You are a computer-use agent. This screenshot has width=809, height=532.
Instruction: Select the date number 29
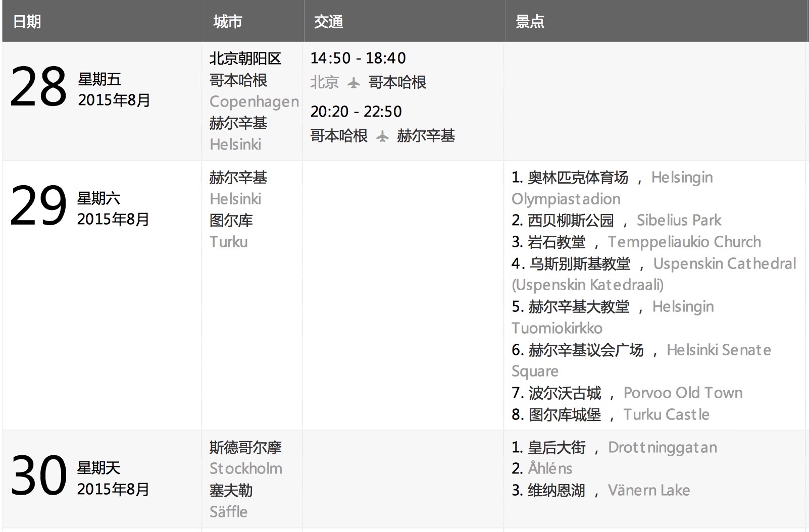[38, 205]
